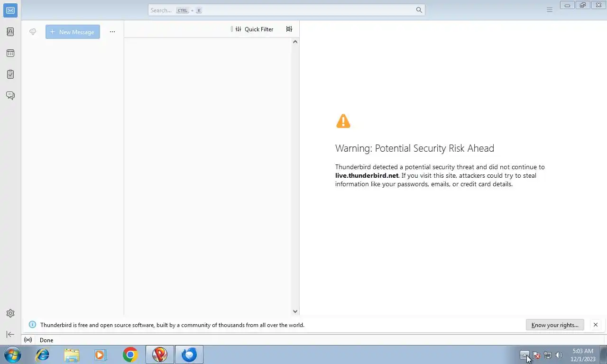Click the Show desktop strip

pyautogui.click(x=603, y=355)
